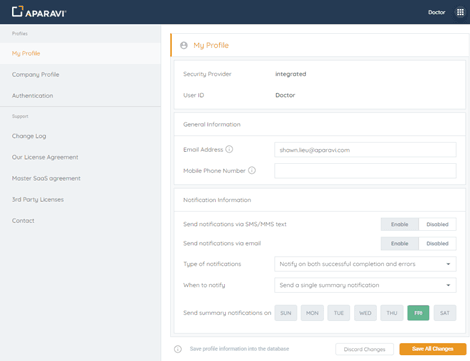Viewport: 470px width, 361px height.
Task: Open the Type of notifications dropdown
Action: click(x=365, y=264)
